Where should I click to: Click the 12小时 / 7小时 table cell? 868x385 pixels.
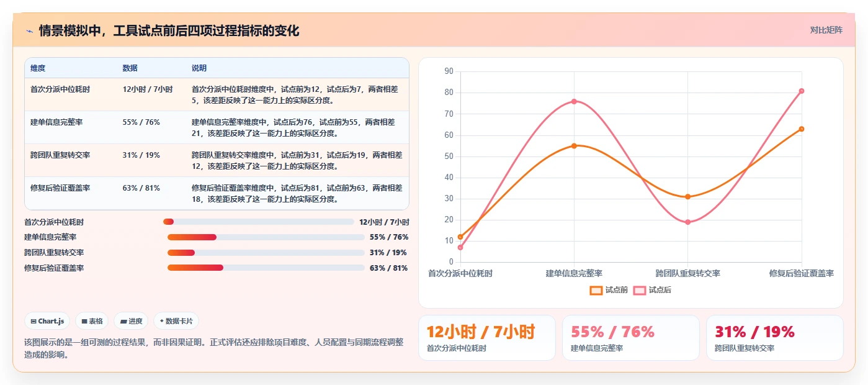coord(148,89)
